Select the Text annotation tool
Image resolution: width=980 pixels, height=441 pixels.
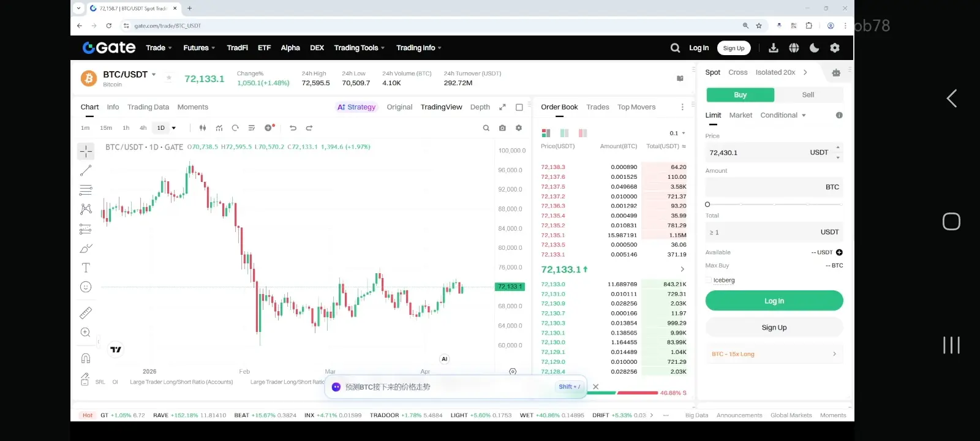[86, 268]
